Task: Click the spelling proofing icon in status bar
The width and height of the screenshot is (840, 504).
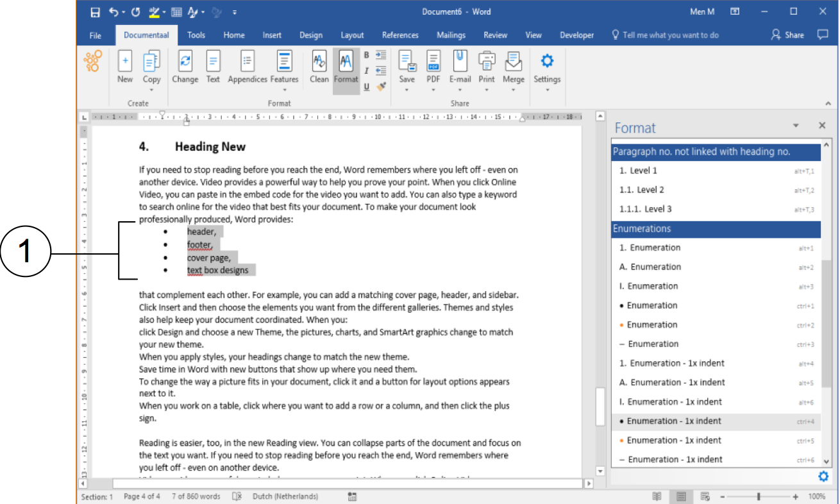Action: 237,496
